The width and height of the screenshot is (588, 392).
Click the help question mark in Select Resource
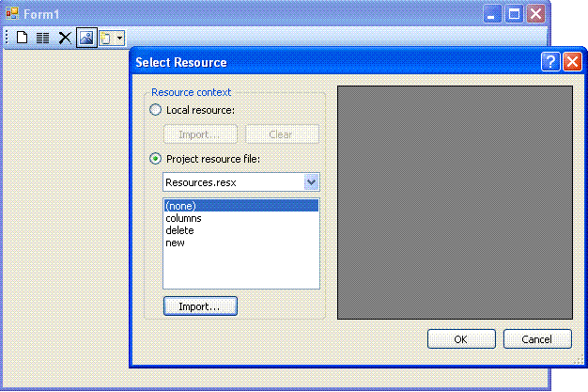pos(550,62)
